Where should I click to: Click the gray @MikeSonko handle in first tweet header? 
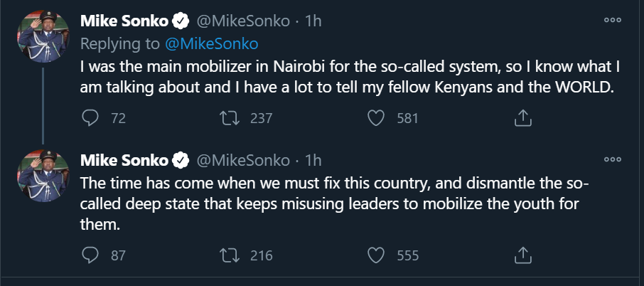242,21
